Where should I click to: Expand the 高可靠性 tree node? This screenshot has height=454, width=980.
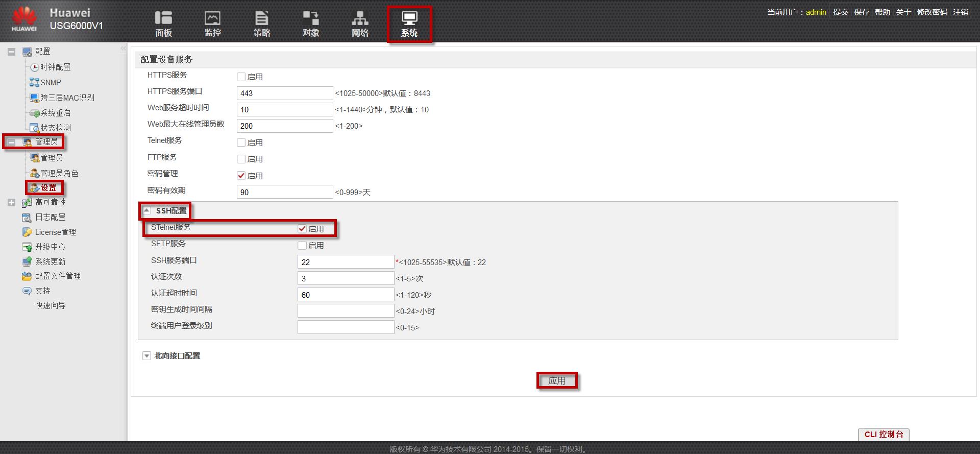[11, 202]
